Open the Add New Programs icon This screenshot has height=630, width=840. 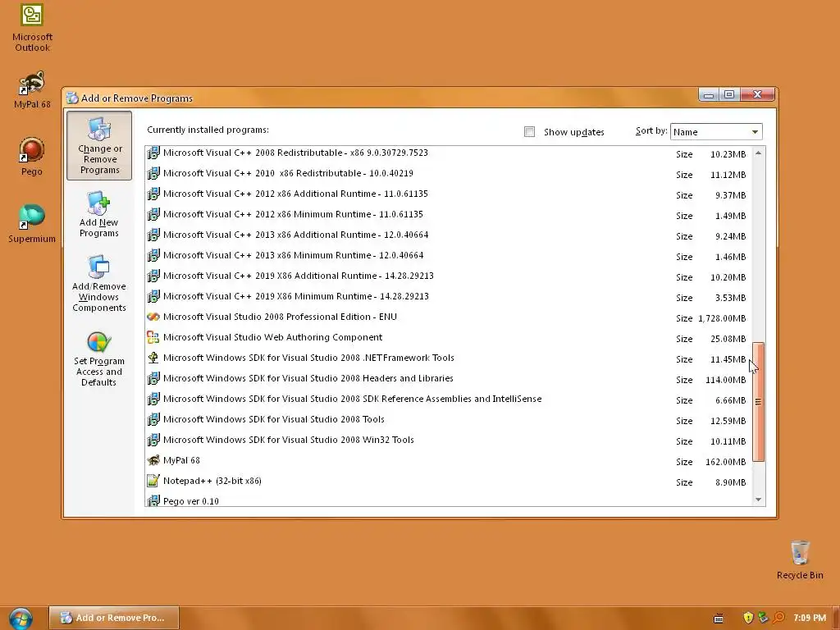99,214
